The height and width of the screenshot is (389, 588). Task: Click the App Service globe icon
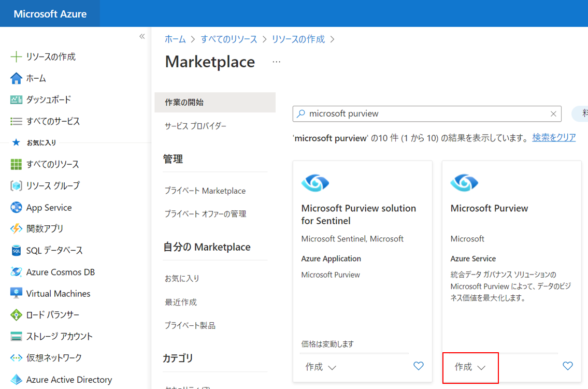coord(16,207)
